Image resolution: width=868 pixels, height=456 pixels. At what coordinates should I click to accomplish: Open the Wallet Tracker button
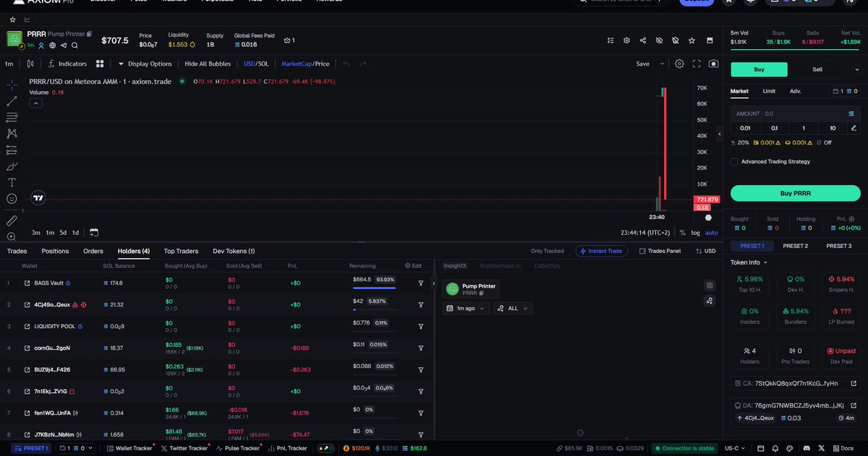point(129,448)
